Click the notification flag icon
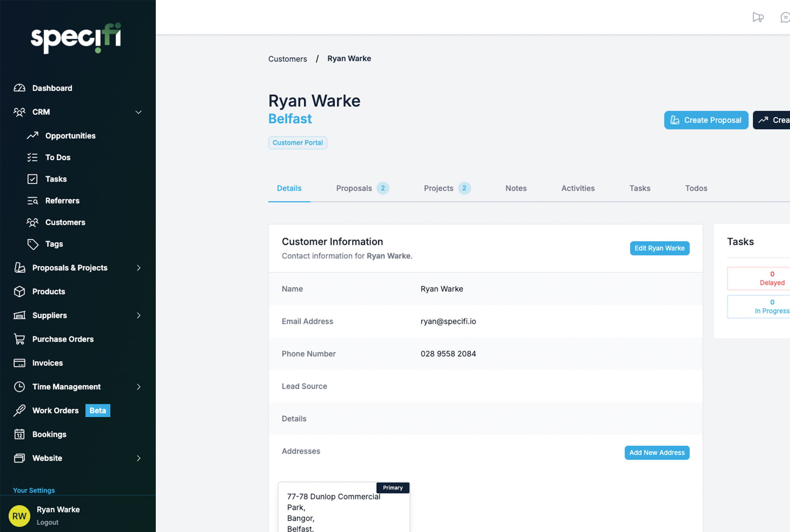Viewport: 790px width, 532px height. pos(758,17)
